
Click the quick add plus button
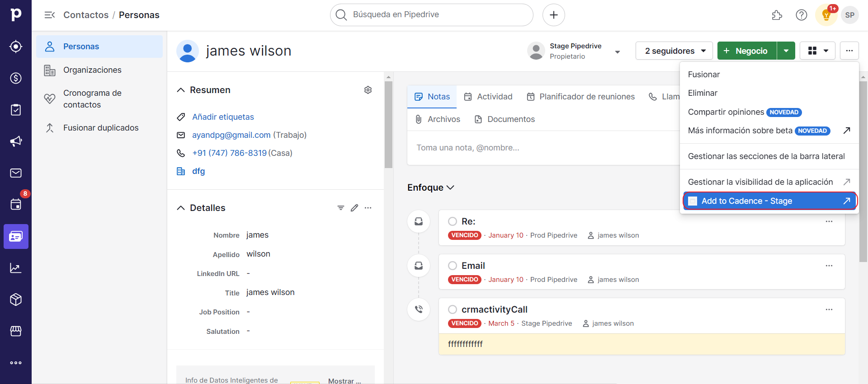click(554, 15)
